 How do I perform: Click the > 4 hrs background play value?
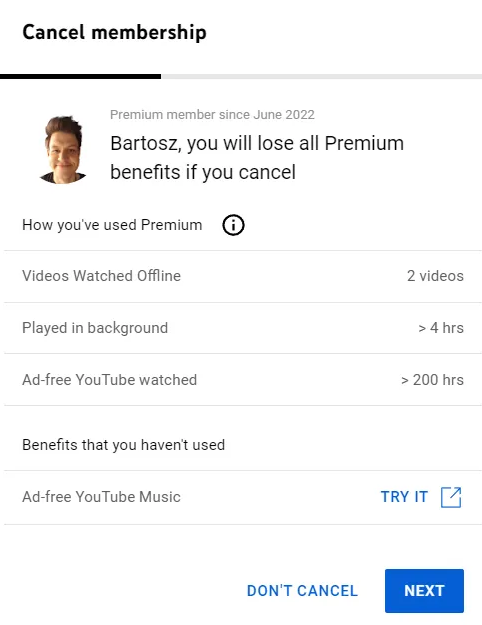[441, 328]
